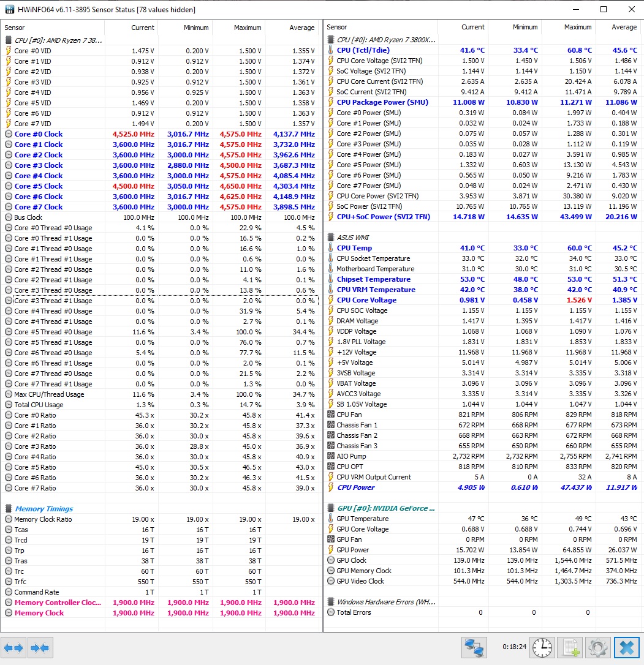The image size is (644, 665).
Task: Close the sensor window with blue X
Action: pos(626,648)
